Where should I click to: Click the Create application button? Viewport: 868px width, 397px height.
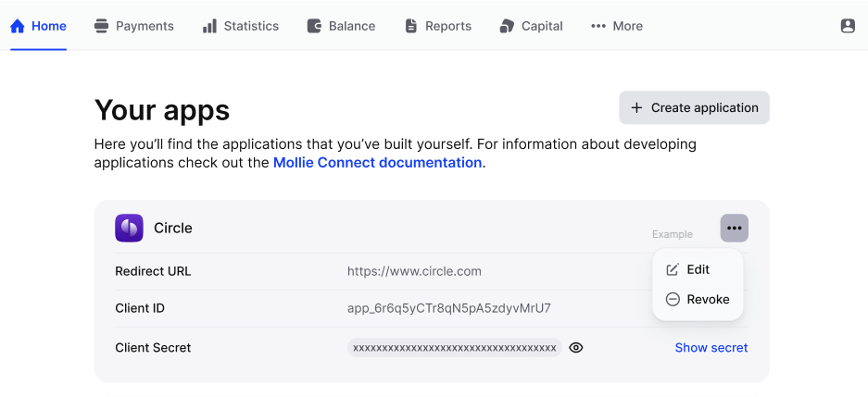pyautogui.click(x=694, y=108)
